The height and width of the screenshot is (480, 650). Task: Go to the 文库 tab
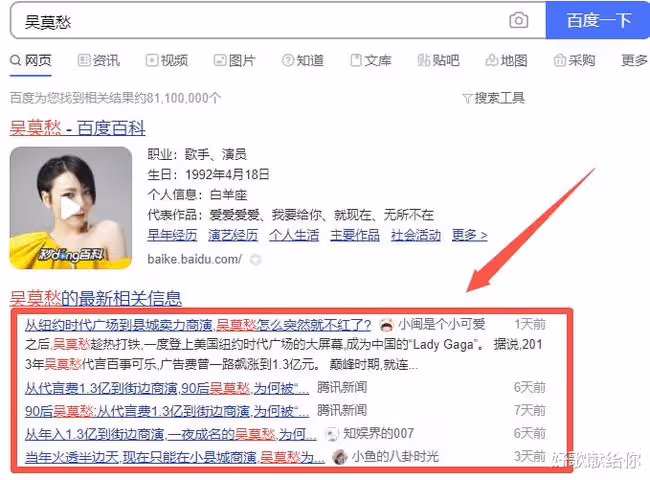point(371,61)
